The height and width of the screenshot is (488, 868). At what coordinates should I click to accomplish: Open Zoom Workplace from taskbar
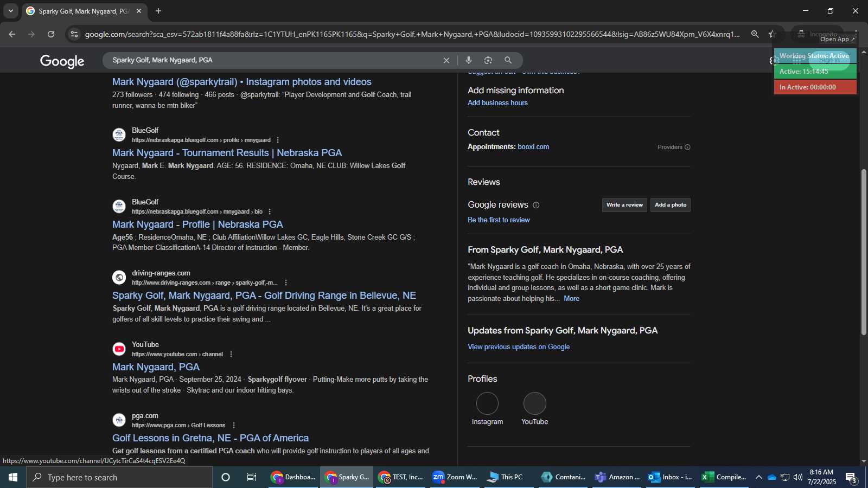point(455,477)
